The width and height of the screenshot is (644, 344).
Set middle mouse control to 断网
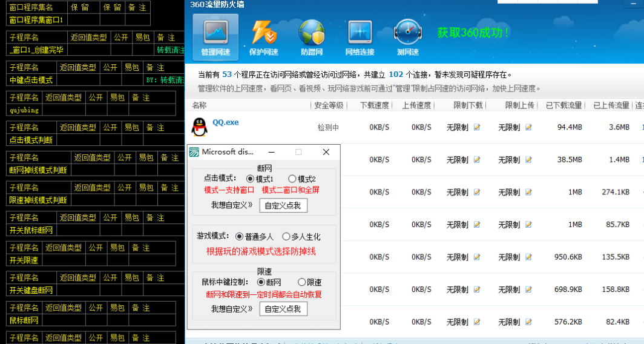coord(261,282)
